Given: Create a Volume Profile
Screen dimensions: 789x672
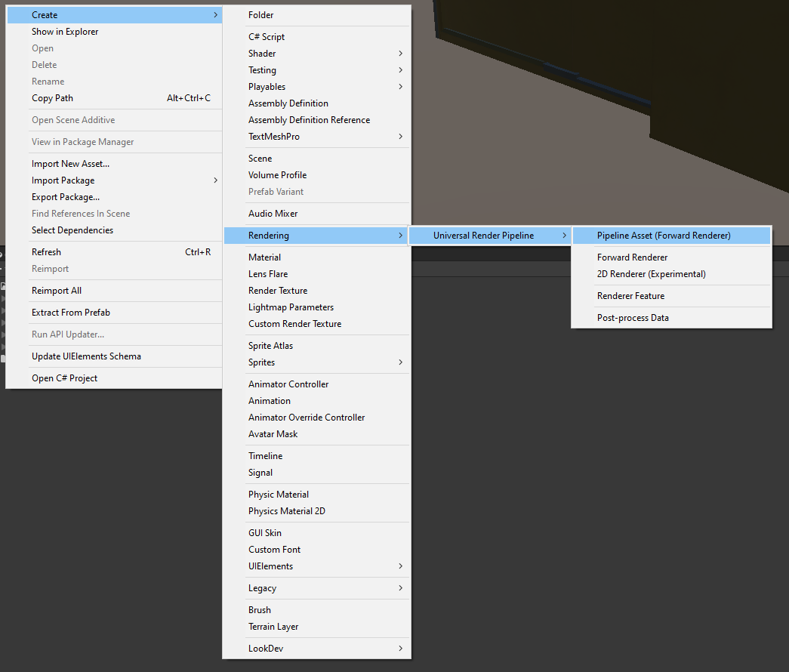Looking at the screenshot, I should 316,175.
